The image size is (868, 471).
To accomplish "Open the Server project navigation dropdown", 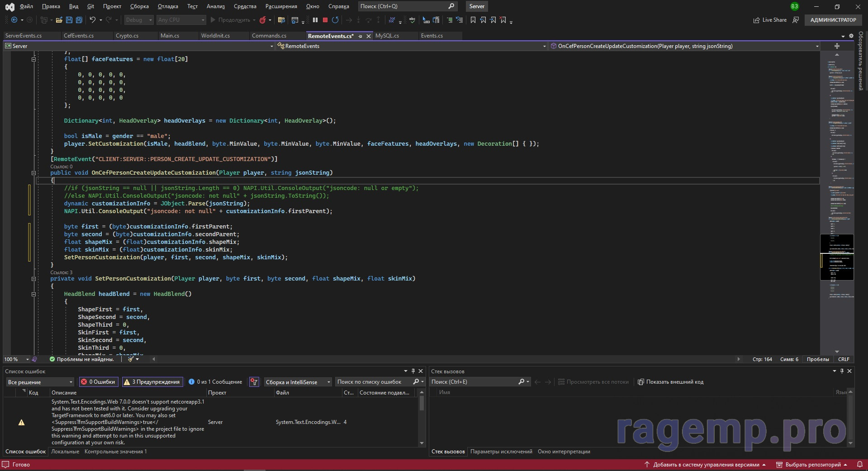I will pyautogui.click(x=139, y=46).
